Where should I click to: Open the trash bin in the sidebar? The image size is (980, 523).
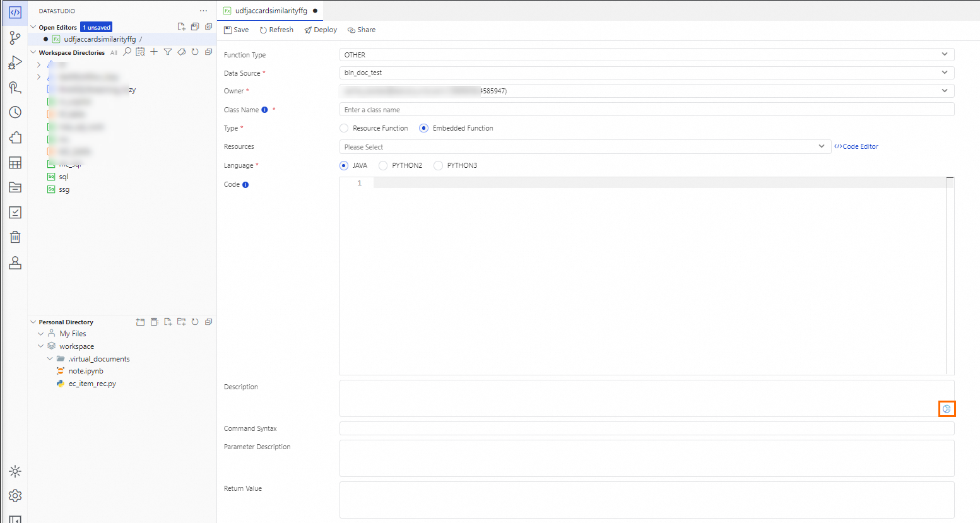point(15,237)
